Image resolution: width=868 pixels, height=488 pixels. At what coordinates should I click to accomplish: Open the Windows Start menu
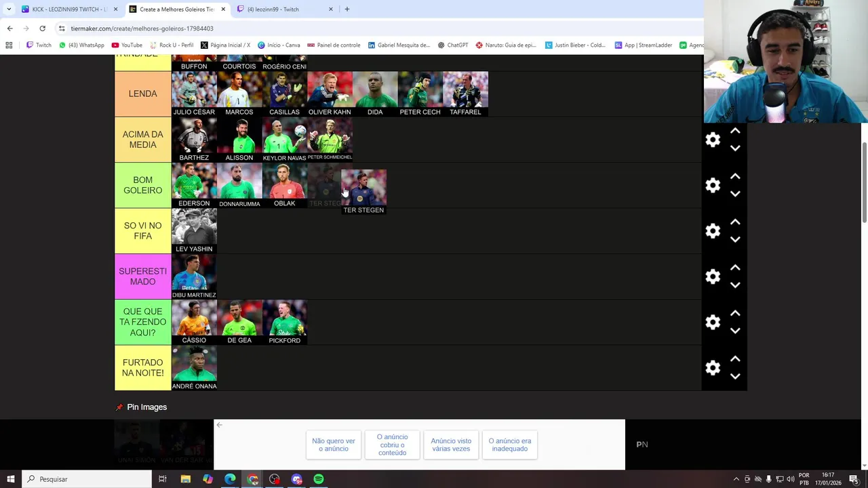click(10, 479)
